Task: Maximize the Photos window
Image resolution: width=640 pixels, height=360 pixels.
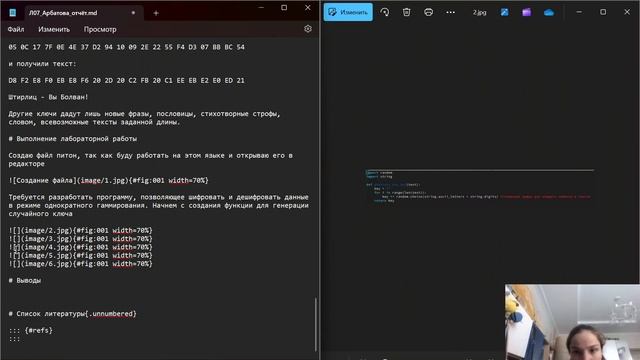Action: coord(603,12)
